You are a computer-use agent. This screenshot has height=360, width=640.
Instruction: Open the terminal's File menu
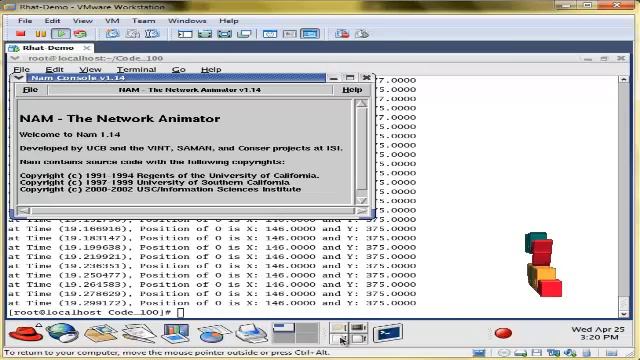tap(21, 70)
